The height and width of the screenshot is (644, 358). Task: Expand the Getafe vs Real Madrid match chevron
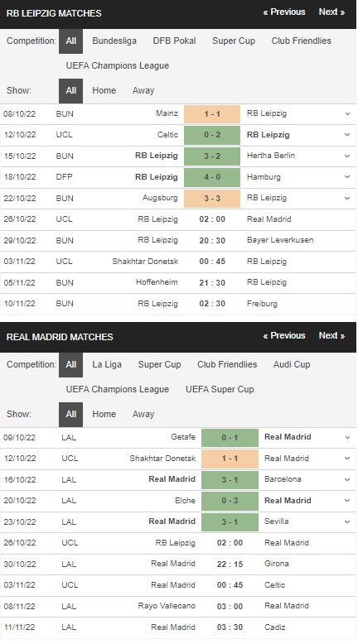347,437
